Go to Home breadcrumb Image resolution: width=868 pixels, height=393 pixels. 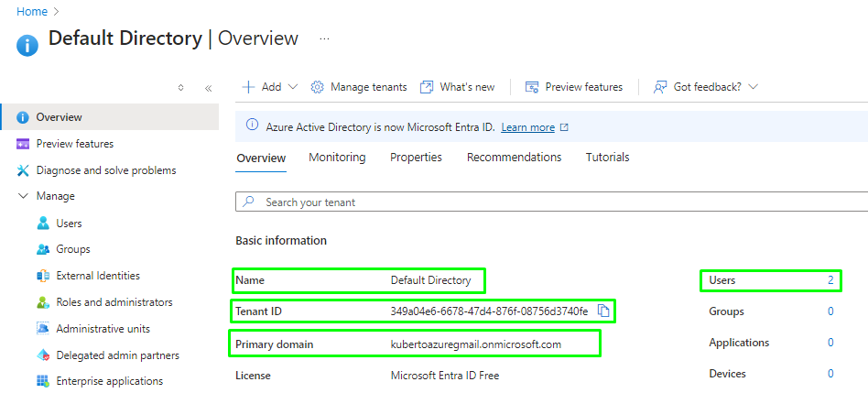32,11
